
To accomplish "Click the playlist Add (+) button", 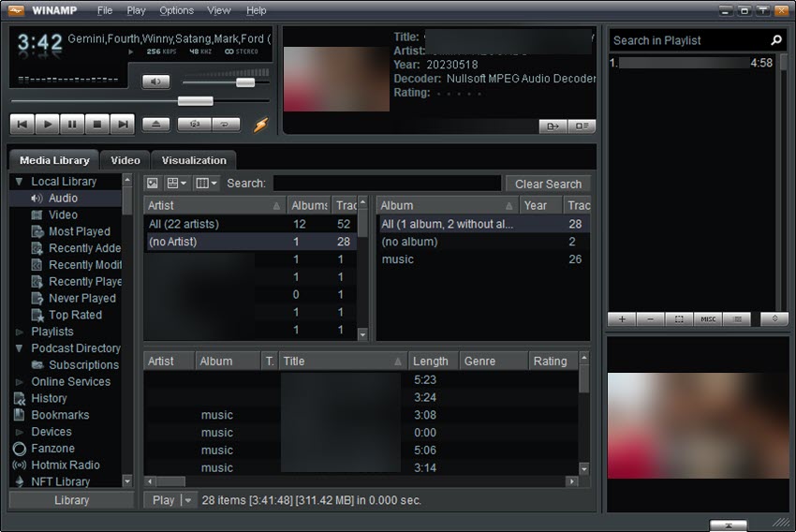I will coord(622,318).
